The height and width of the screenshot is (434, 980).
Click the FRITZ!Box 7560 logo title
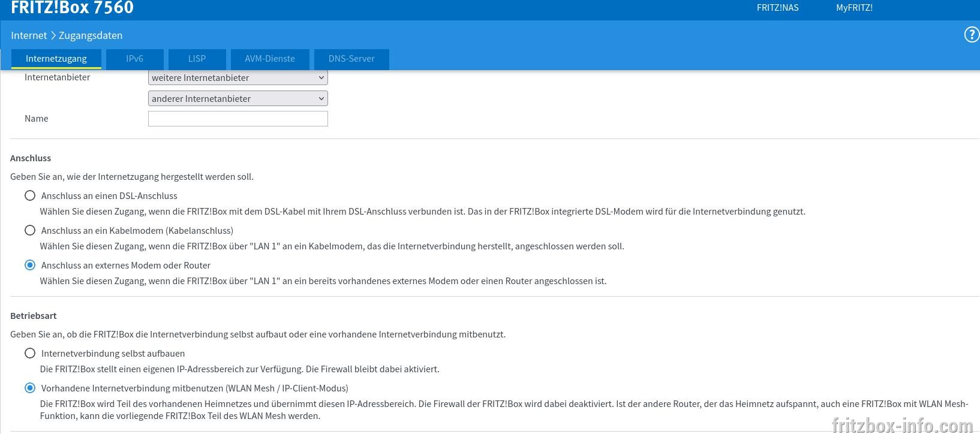coord(72,8)
